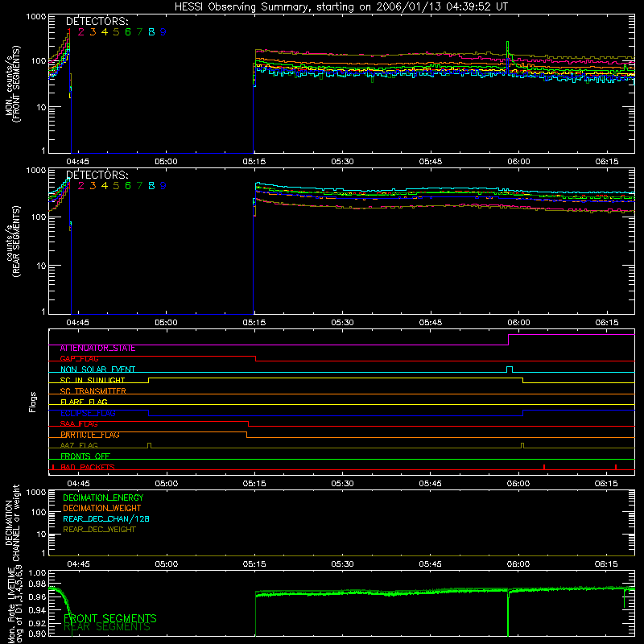
Task: Click the BAD_PACKETS flag label
Action: coord(88,467)
